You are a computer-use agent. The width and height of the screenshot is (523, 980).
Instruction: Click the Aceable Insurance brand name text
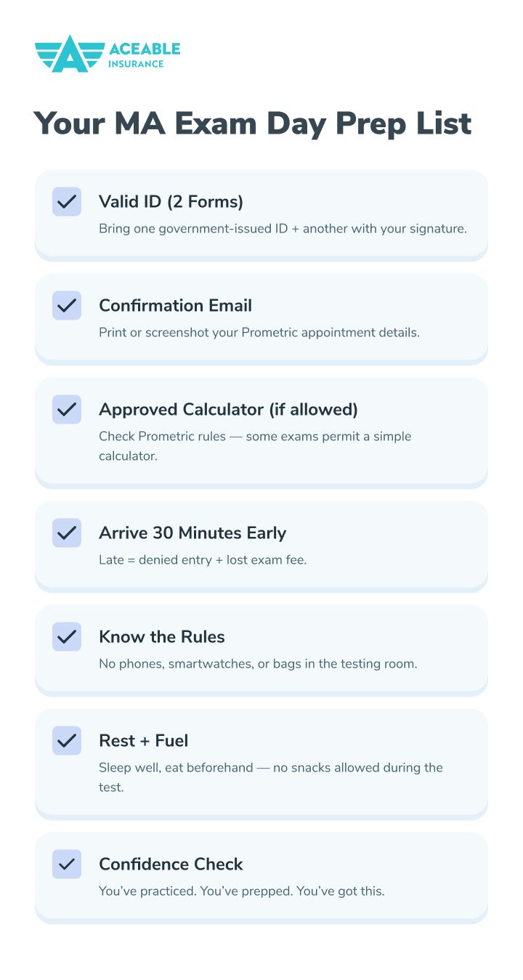144,55
